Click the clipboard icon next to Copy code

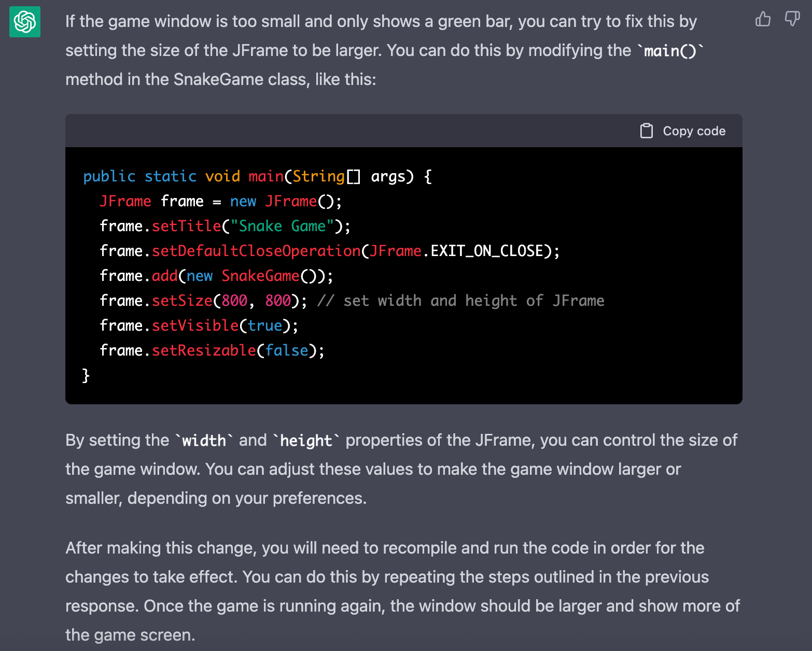[x=647, y=131]
